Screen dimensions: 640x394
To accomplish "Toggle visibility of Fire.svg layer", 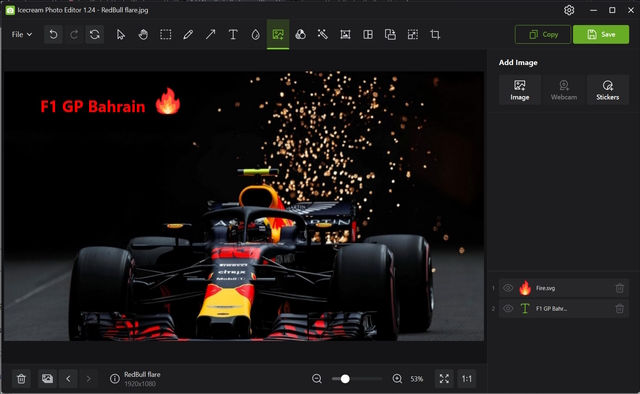I will click(508, 288).
